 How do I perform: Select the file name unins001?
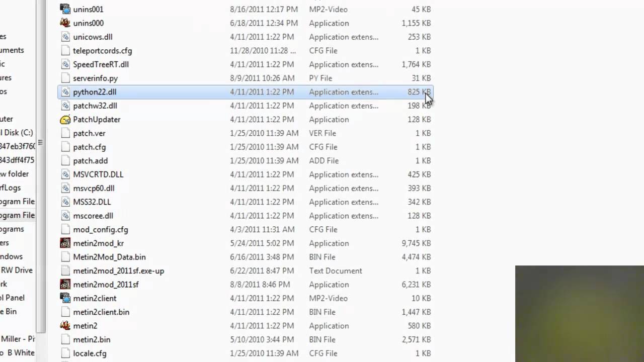[88, 9]
